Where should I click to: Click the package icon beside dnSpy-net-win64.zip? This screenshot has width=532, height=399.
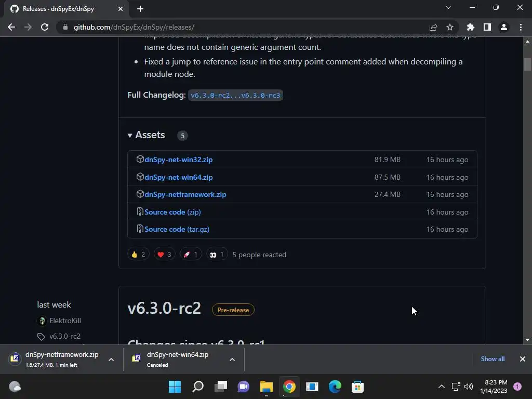point(140,177)
